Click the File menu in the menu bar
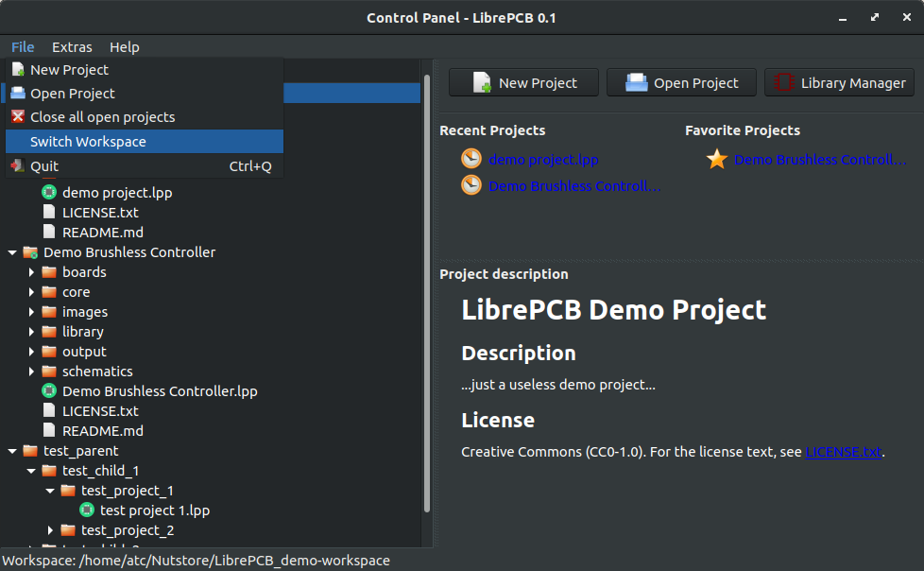This screenshot has width=924, height=571. [23, 47]
